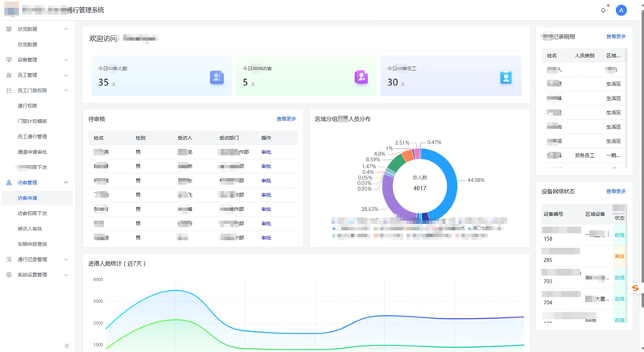Open 车辆申报查询 menu item
This screenshot has width=644, height=352.
[x=32, y=244]
